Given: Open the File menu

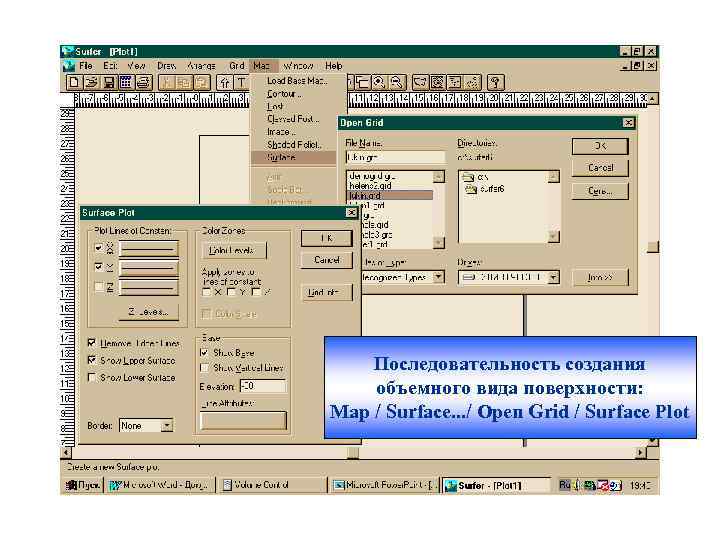Looking at the screenshot, I should pyautogui.click(x=85, y=66).
